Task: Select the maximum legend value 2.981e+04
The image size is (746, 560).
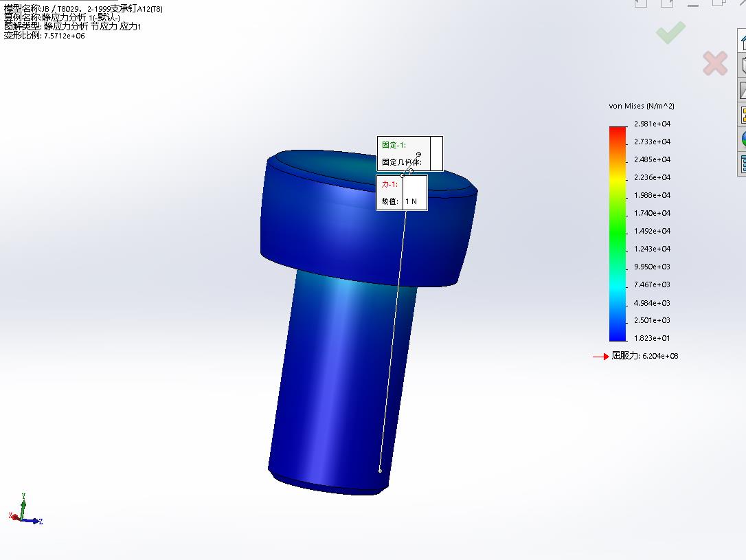Action: 652,124
